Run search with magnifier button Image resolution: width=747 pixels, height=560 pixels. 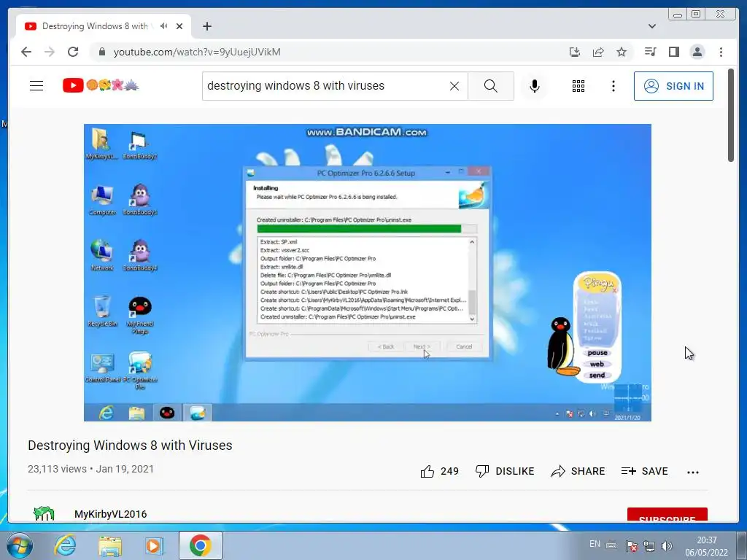click(x=491, y=86)
